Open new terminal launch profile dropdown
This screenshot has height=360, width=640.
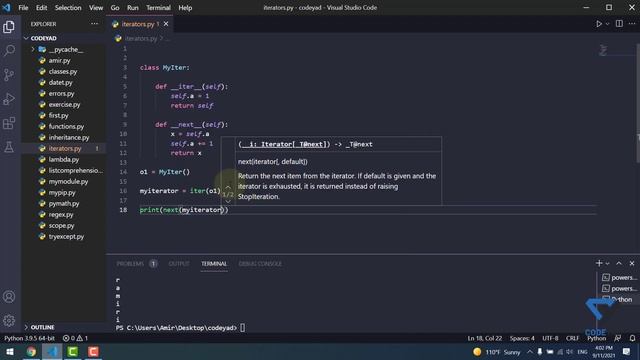[607, 264]
